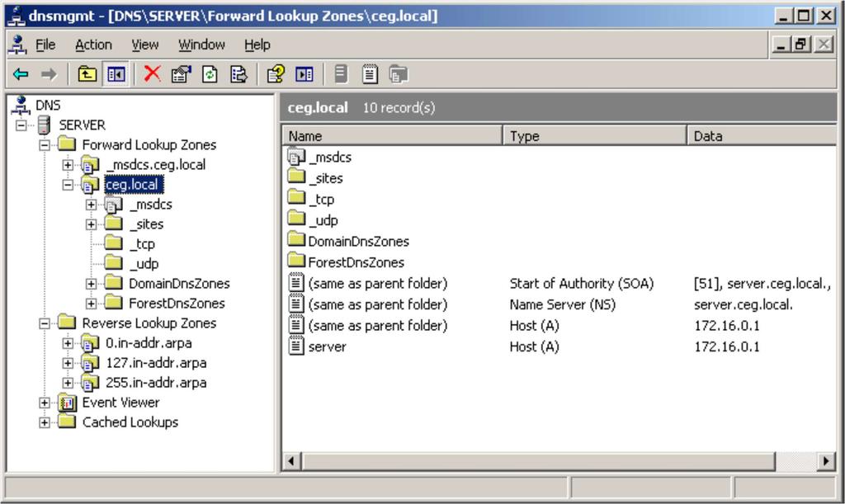Expand the Event Viewer node
This screenshot has width=845, height=504.
pos(45,403)
